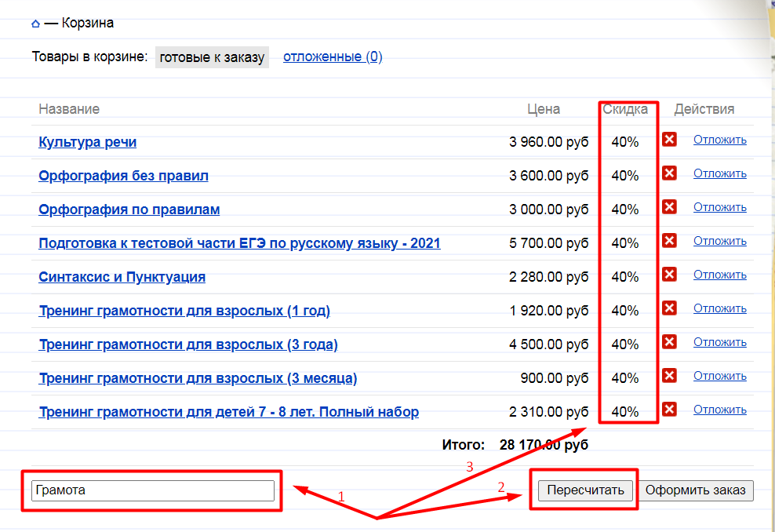Open 'Тренинг грамотности для взрослых (3 месяца)'
The image size is (775, 532).
pos(198,378)
